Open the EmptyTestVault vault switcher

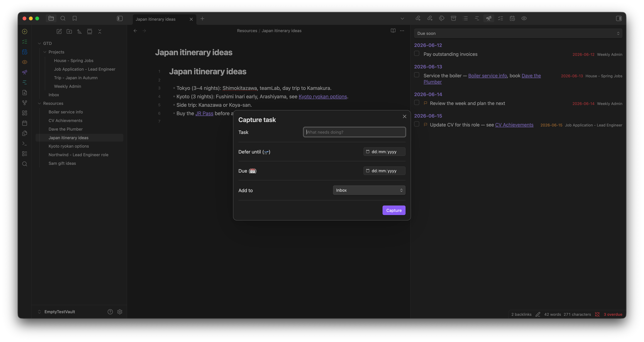pos(57,312)
